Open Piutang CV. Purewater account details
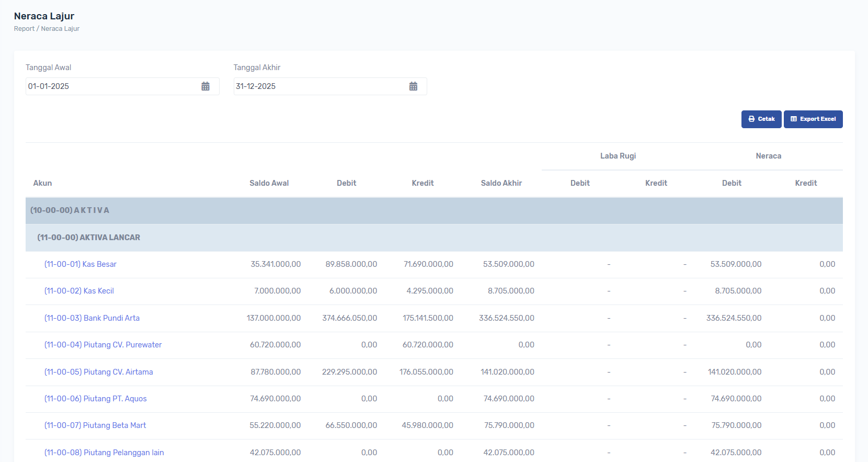 point(103,345)
